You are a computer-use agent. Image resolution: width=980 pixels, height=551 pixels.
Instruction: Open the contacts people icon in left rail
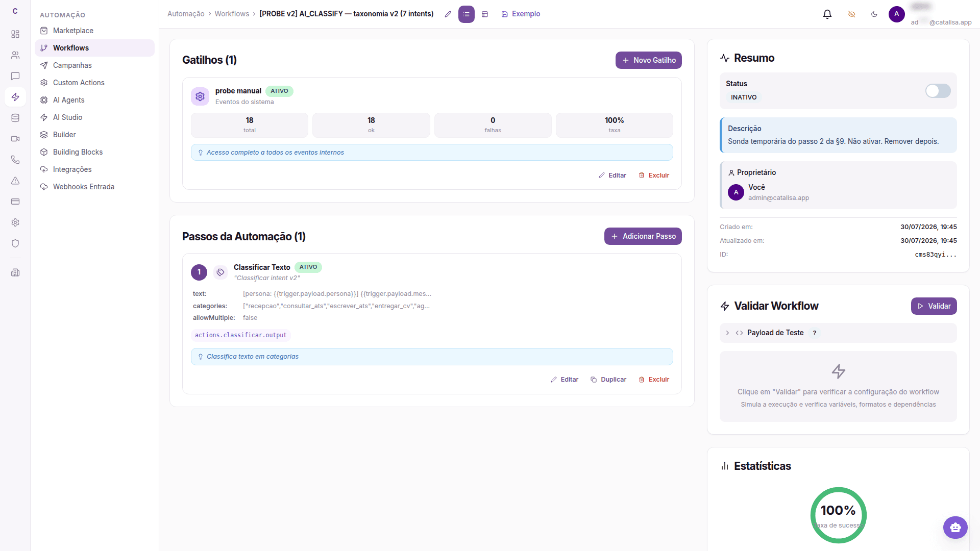tap(15, 55)
